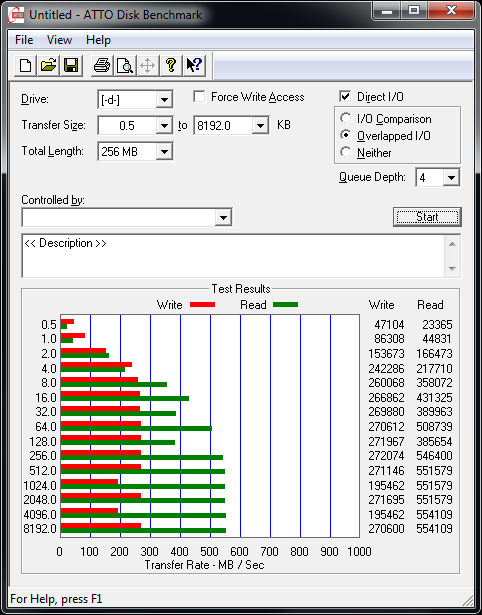482x615 pixels.
Task: Start the benchmark with Start button
Action: point(427,217)
